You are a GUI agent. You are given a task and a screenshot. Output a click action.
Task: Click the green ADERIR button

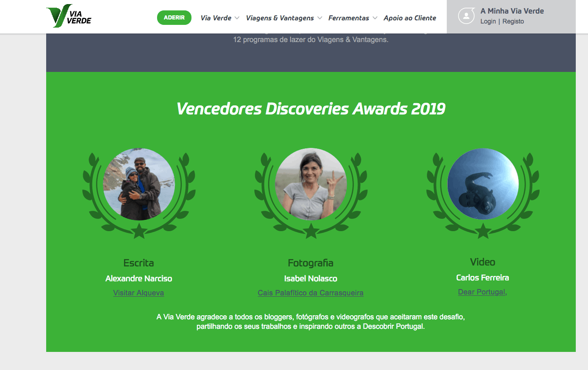174,18
